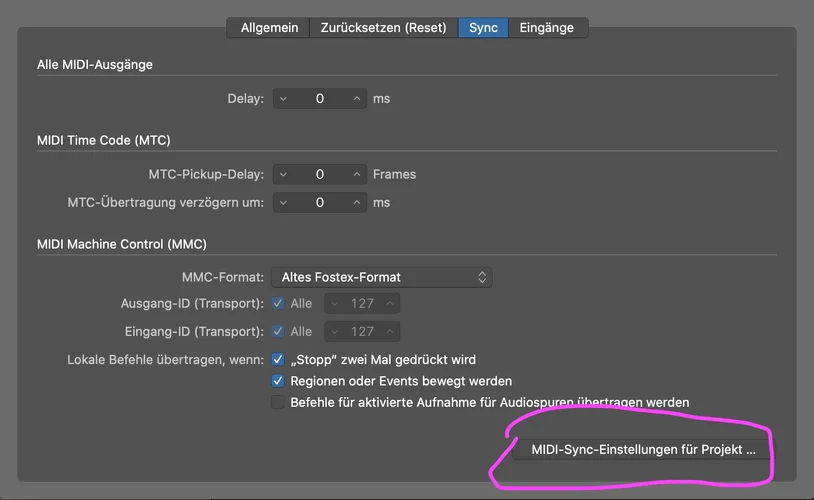Decrease the MIDI output Delay value
This screenshot has height=500, width=814.
coord(283,99)
